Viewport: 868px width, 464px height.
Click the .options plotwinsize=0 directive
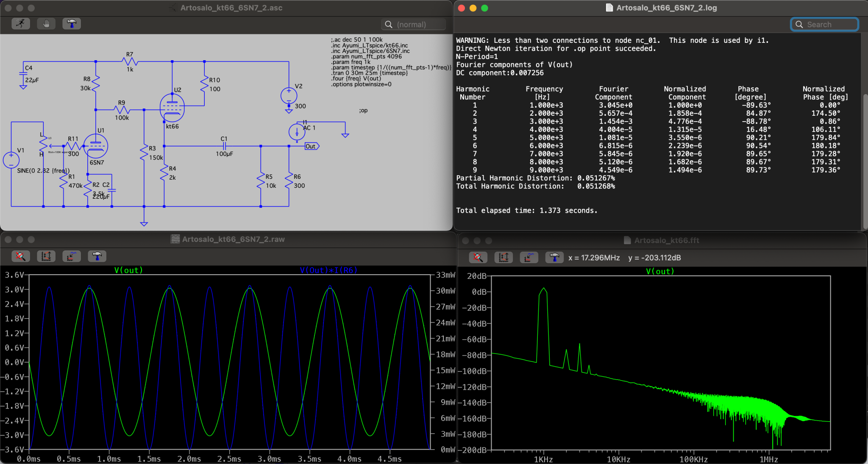pyautogui.click(x=361, y=84)
